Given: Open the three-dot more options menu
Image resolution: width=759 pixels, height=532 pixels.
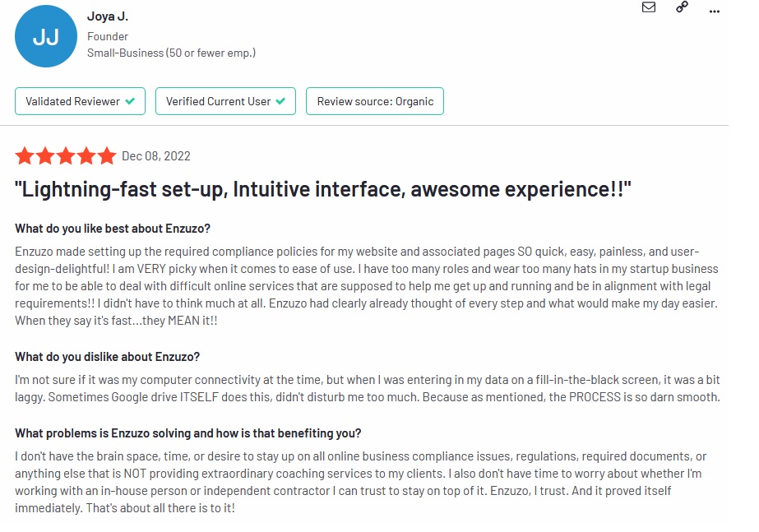Looking at the screenshot, I should click(x=714, y=10).
